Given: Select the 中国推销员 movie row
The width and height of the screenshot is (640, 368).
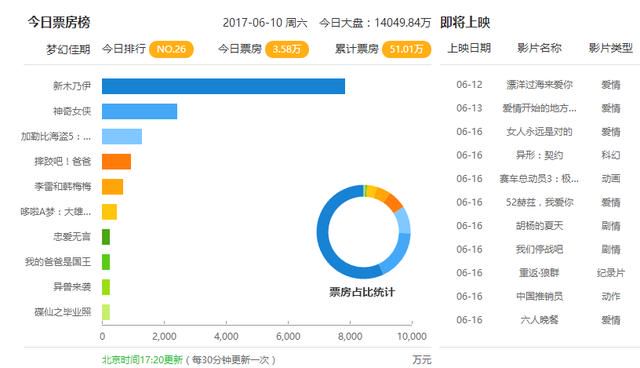Looking at the screenshot, I should (x=539, y=296).
